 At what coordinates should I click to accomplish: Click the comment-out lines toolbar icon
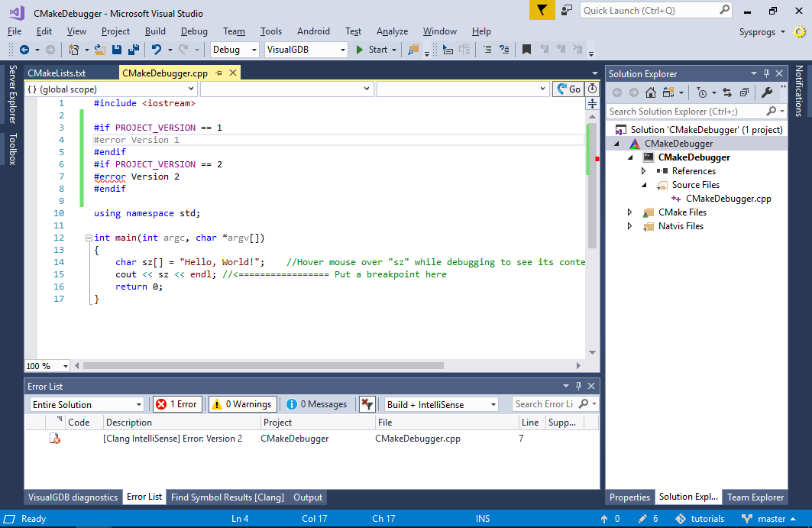tap(487, 50)
